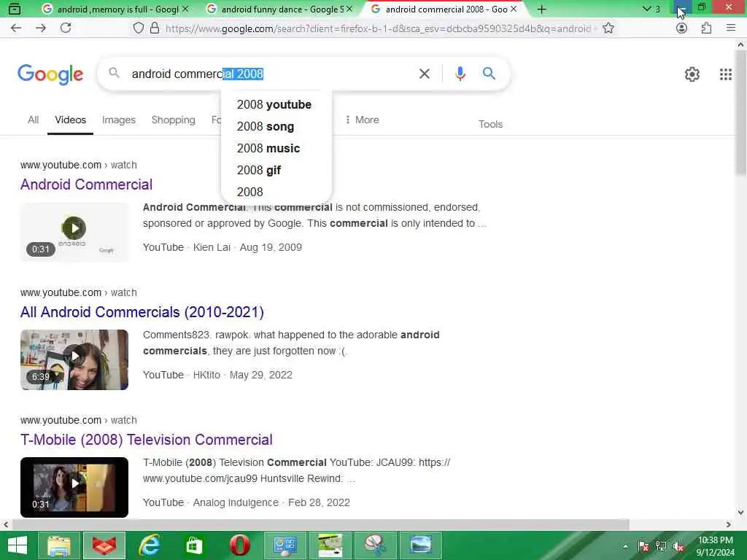Click the vertical scrollbar thumb
This screenshot has width=747, height=560.
[x=740, y=112]
